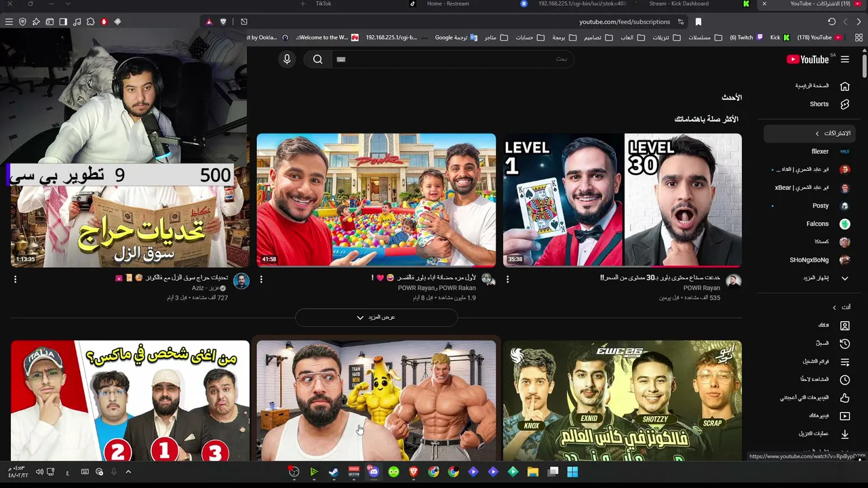Image resolution: width=868 pixels, height=488 pixels.
Task: Open the أنت (You) section header
Action: click(842, 307)
